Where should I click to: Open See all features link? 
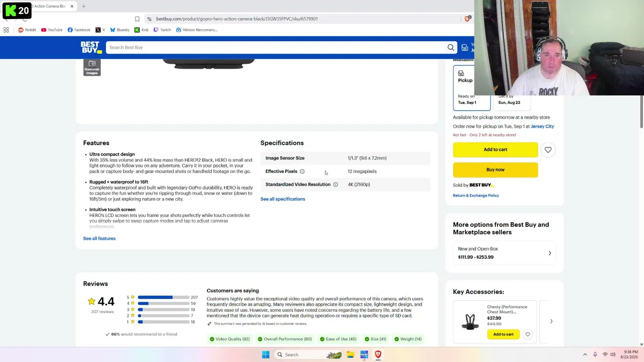[99, 238]
